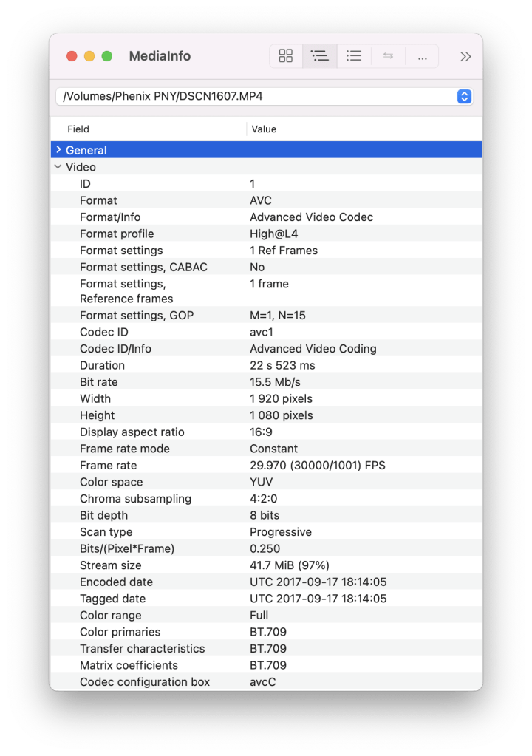The height and width of the screenshot is (756, 532).
Task: Minimize the MediaInfo window
Action: click(89, 56)
